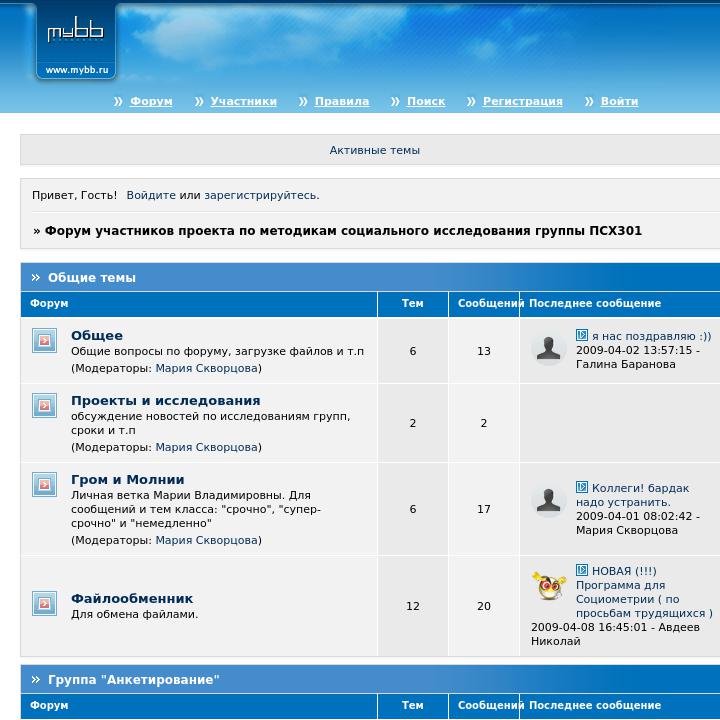This screenshot has width=720, height=720.
Task: Click go-to-post icon before я нас поздравляю
Action: pyautogui.click(x=582, y=335)
